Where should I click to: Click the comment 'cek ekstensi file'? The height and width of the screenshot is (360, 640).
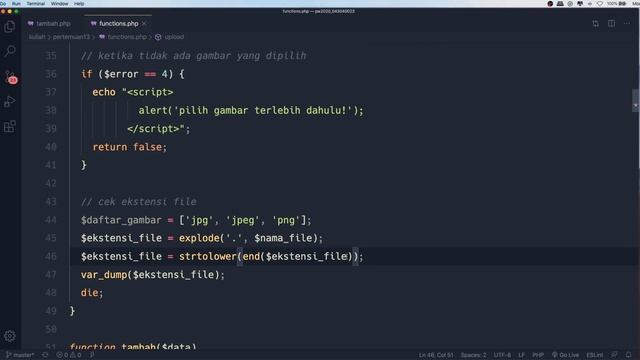pyautogui.click(x=139, y=202)
